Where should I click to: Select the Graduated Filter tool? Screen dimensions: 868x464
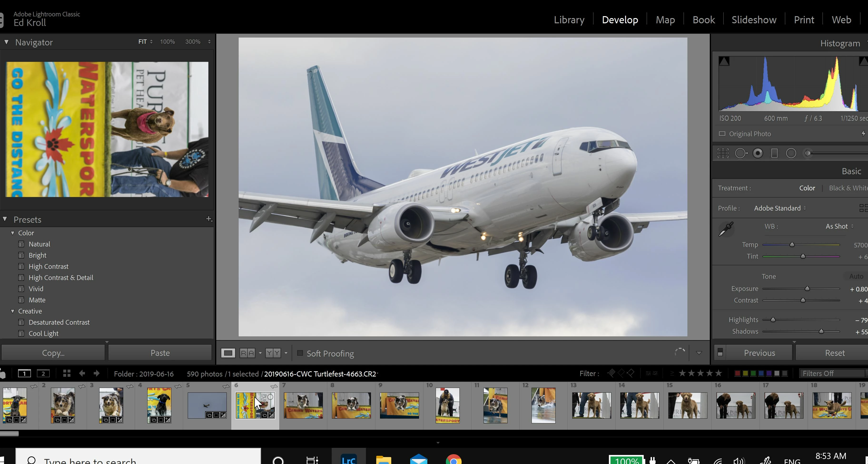tap(774, 153)
